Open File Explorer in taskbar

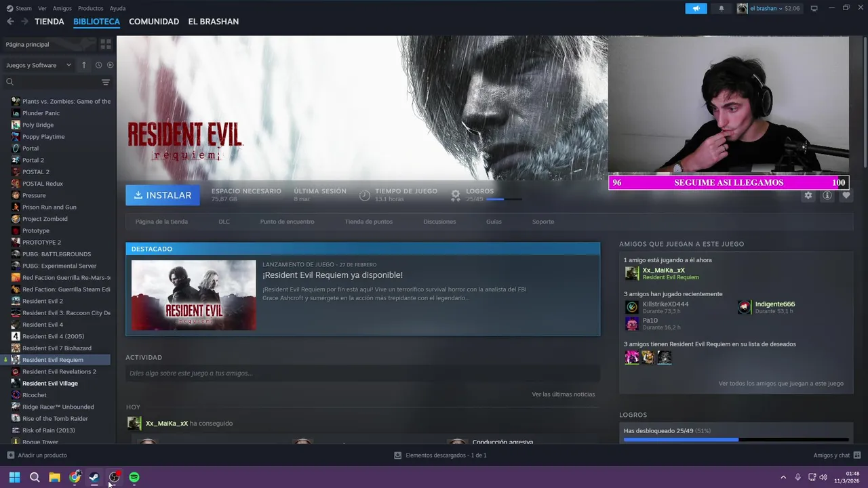pos(54,477)
